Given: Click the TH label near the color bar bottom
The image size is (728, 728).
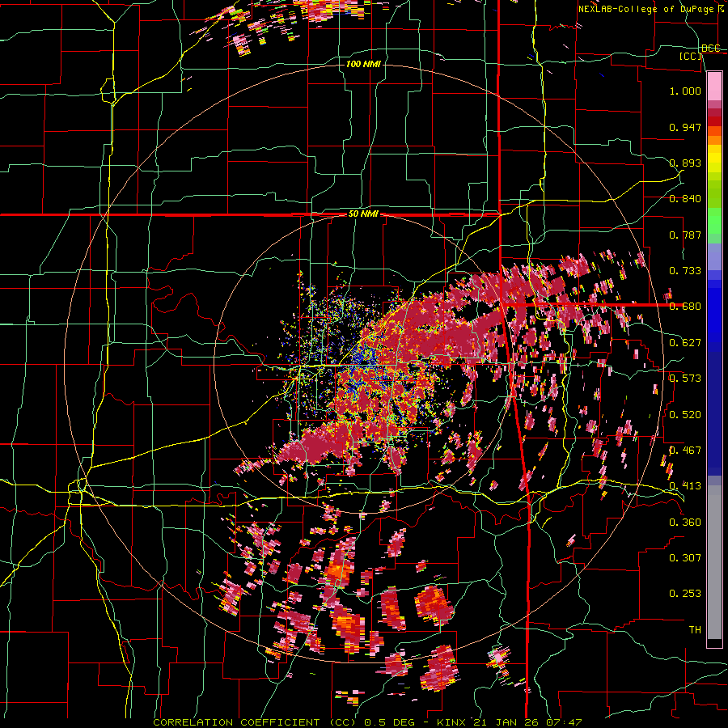Looking at the screenshot, I should [x=695, y=630].
